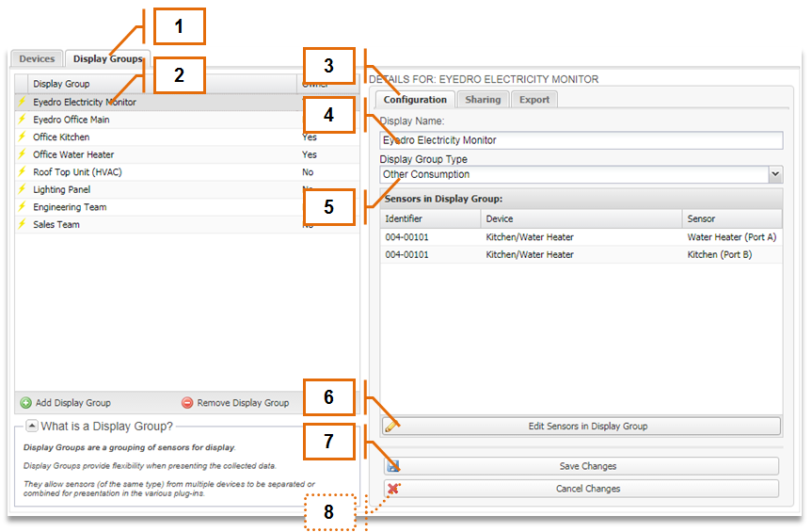Open the Display Group Type dropdown arrow

tap(775, 174)
